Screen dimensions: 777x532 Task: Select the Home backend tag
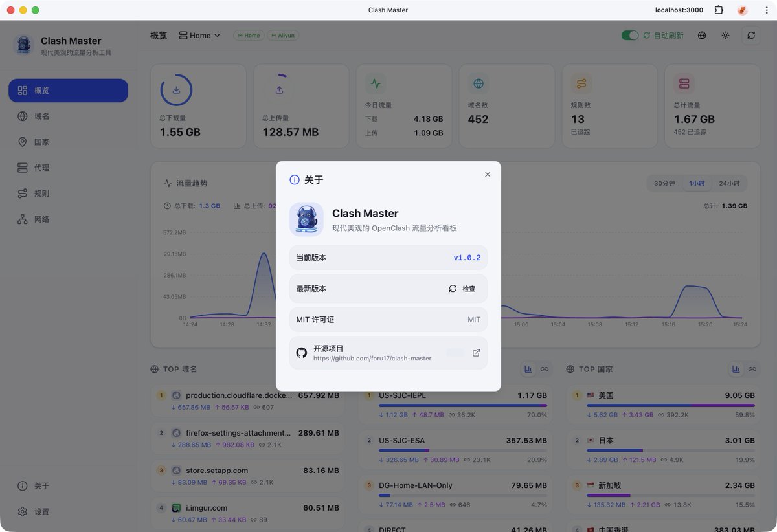point(248,36)
